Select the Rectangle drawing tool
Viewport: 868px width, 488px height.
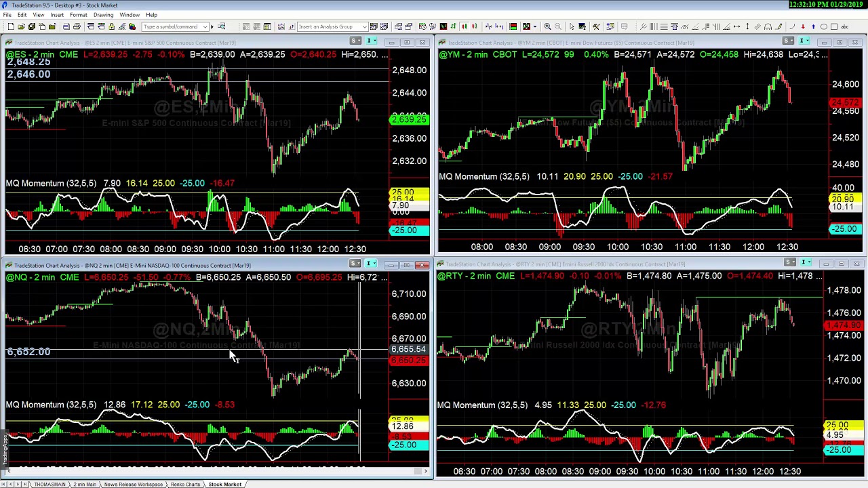835,26
